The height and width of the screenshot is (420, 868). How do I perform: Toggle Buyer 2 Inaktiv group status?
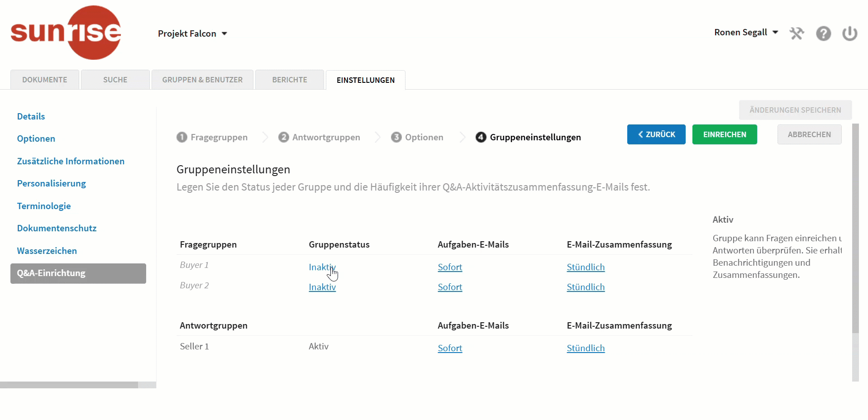click(x=322, y=287)
